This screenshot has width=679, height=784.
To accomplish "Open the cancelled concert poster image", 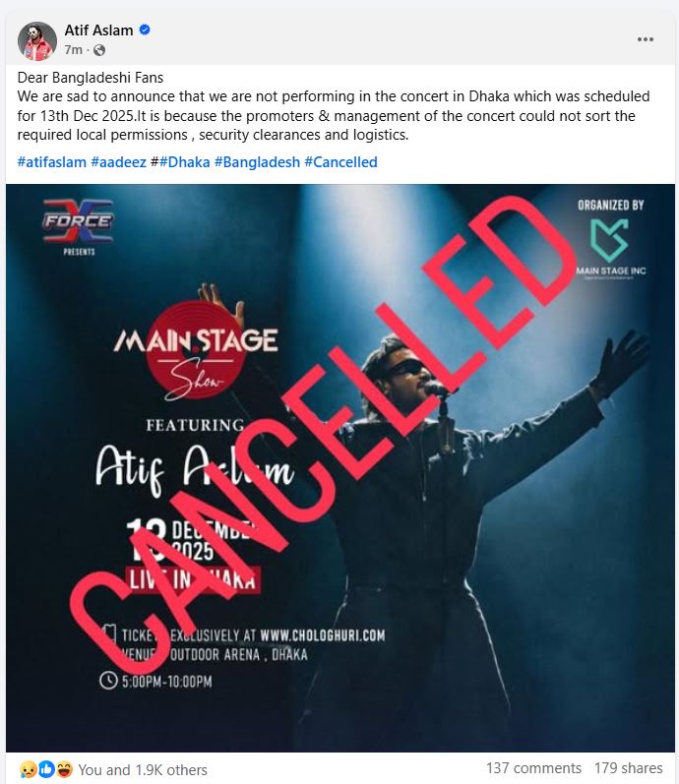I will tap(340, 468).
